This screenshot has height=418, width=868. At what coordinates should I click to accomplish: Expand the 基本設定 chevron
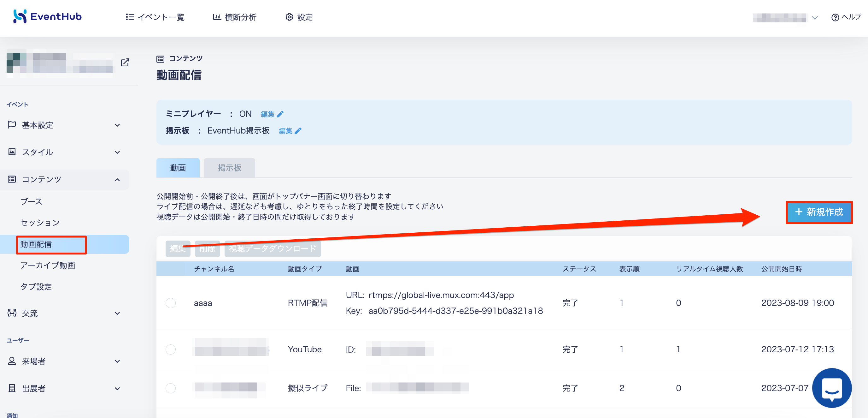click(117, 125)
